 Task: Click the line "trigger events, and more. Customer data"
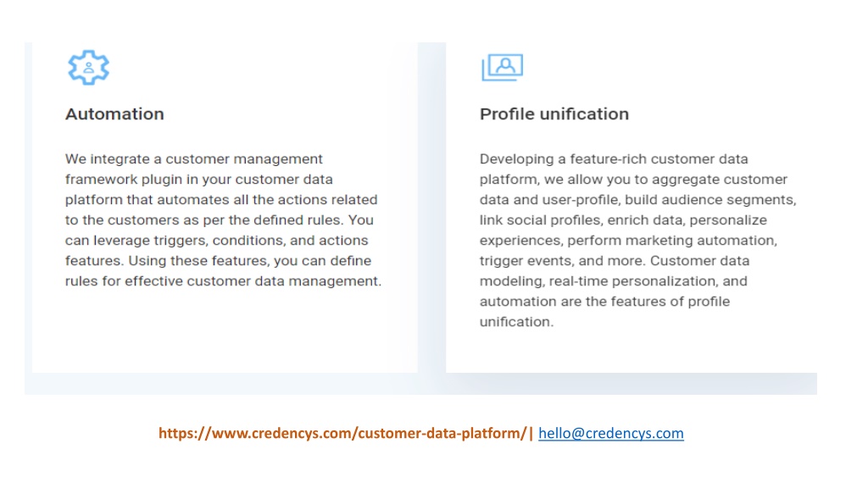[615, 261]
